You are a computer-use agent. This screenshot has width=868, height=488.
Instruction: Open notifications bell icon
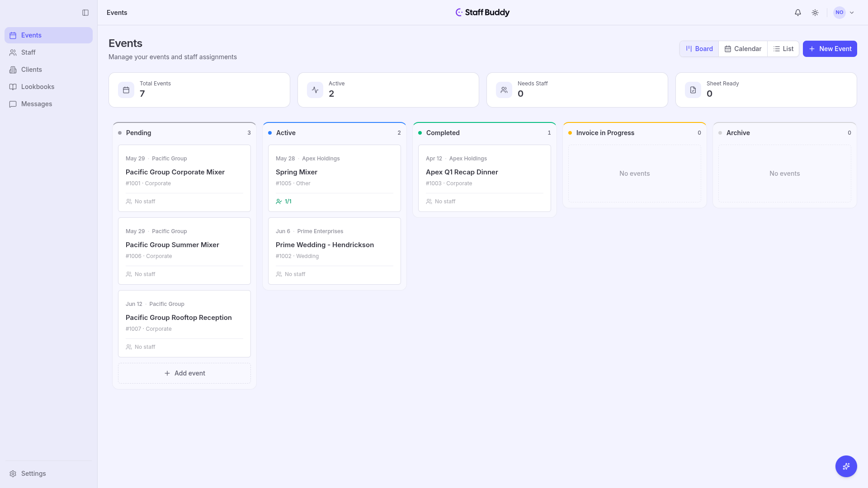tap(798, 13)
